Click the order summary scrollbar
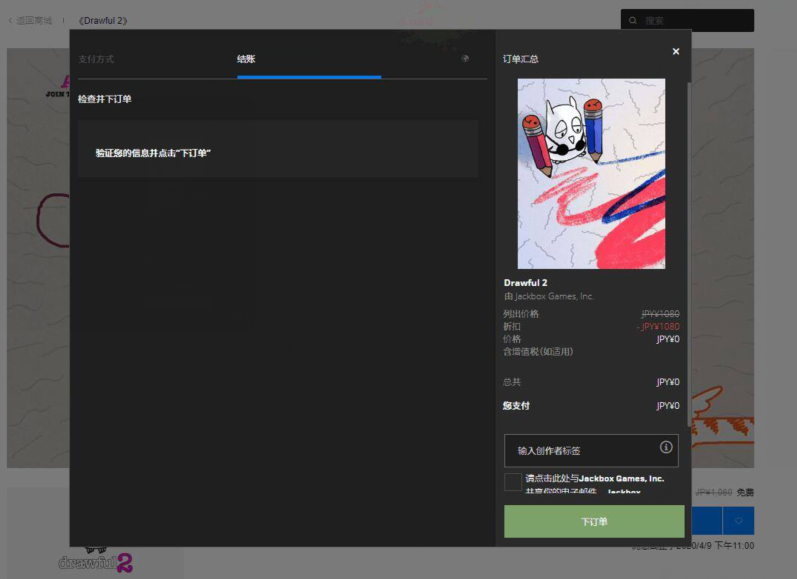Image resolution: width=797 pixels, height=579 pixels. click(x=689, y=254)
